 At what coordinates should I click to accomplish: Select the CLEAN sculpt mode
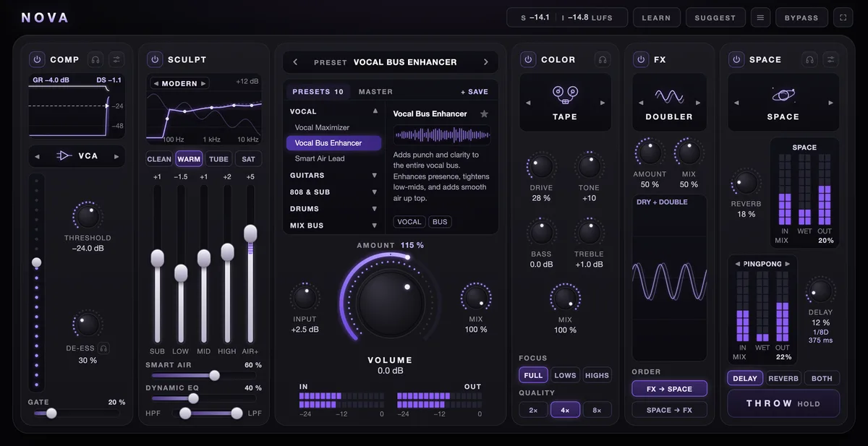point(159,159)
